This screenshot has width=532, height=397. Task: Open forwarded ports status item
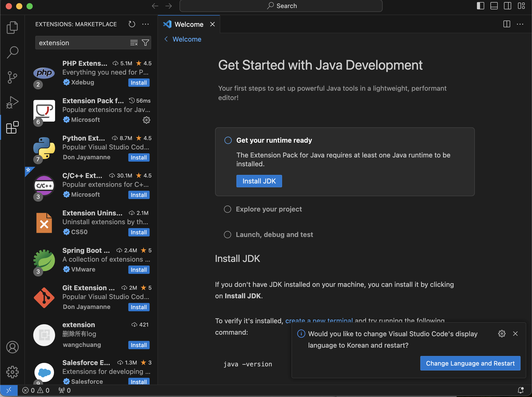coord(65,390)
